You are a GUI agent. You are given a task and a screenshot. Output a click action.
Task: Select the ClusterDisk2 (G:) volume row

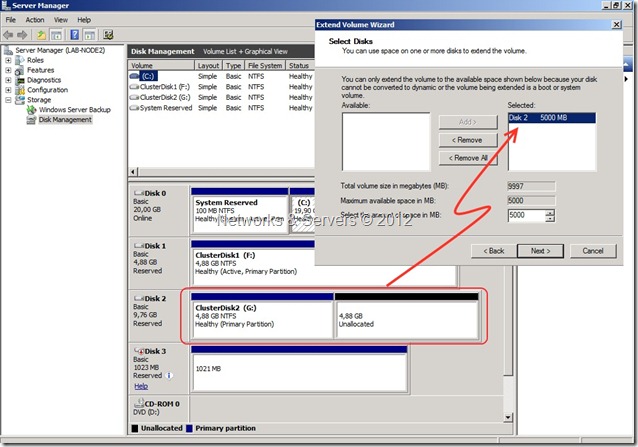pyautogui.click(x=222, y=97)
